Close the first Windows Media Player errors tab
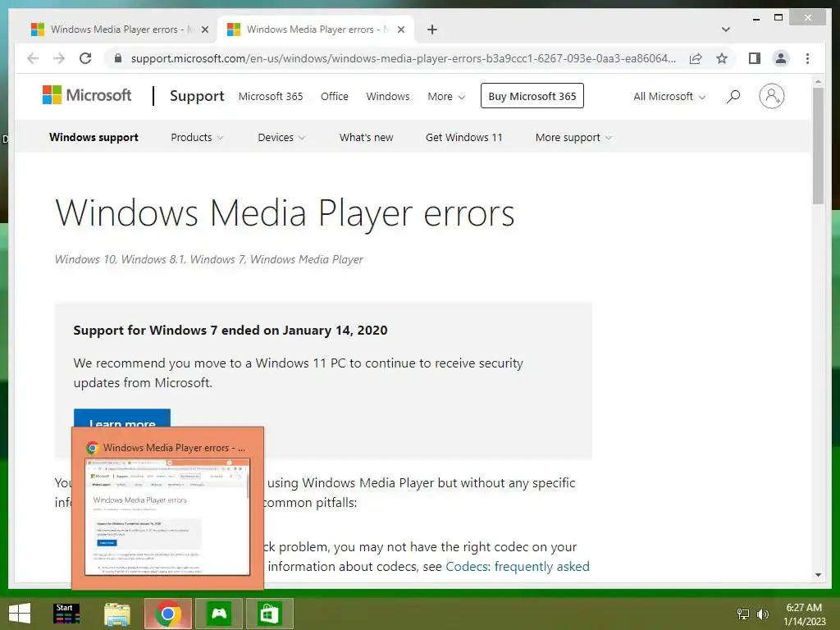840x630 pixels. (x=204, y=30)
